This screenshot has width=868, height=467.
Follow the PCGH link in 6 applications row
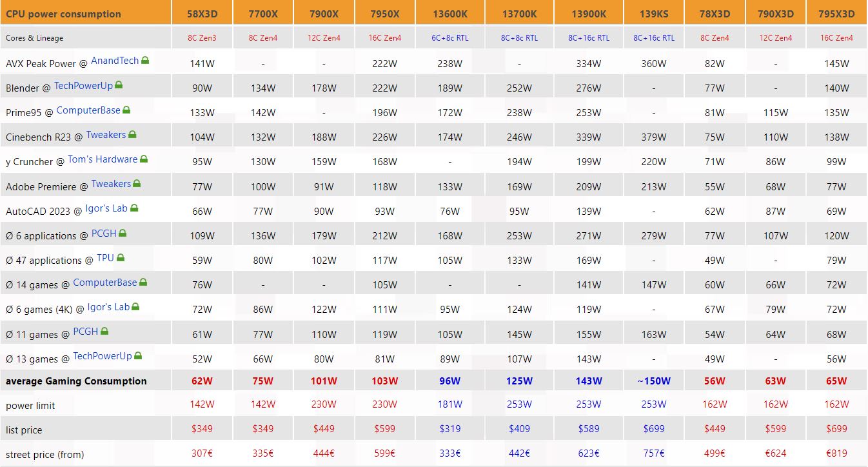(104, 233)
